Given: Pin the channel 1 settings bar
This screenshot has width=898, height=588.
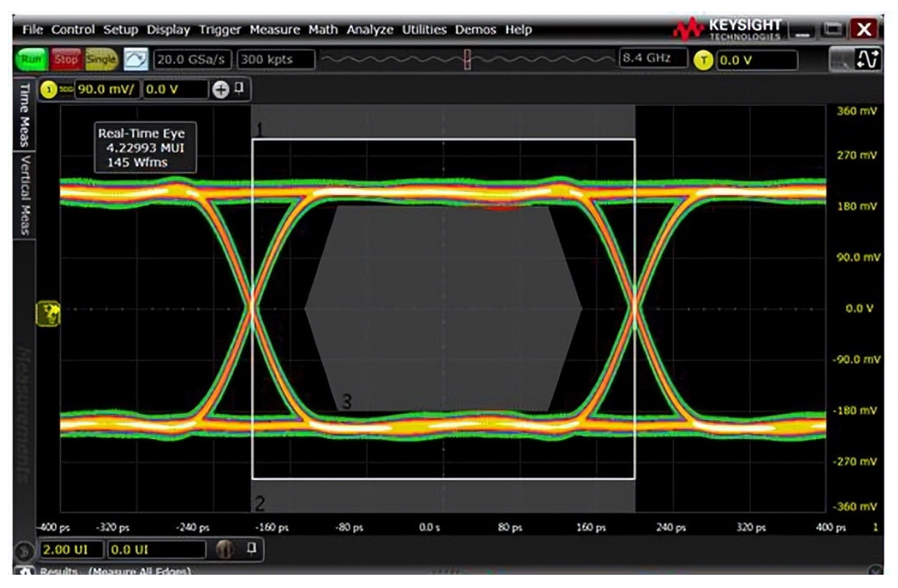Looking at the screenshot, I should tap(238, 88).
